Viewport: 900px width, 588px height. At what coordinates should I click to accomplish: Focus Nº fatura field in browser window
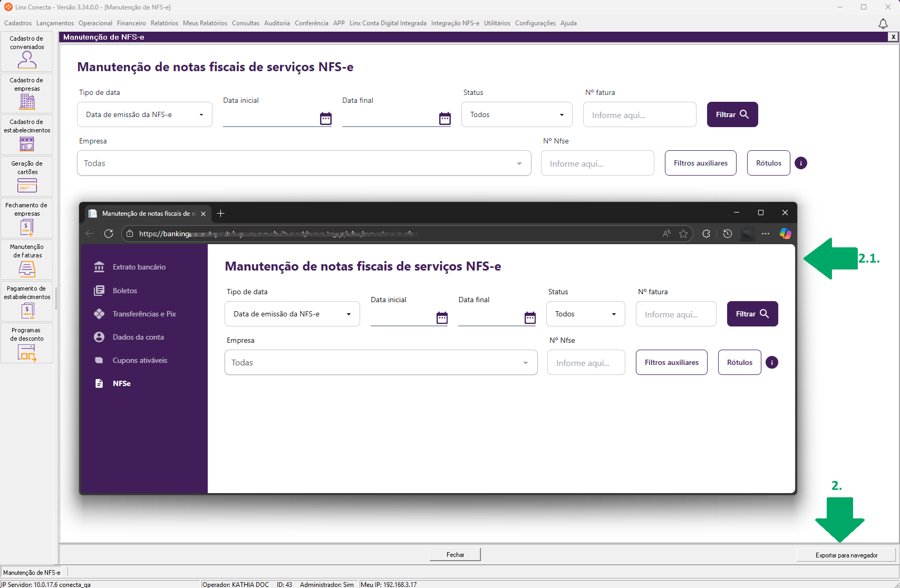(x=676, y=314)
